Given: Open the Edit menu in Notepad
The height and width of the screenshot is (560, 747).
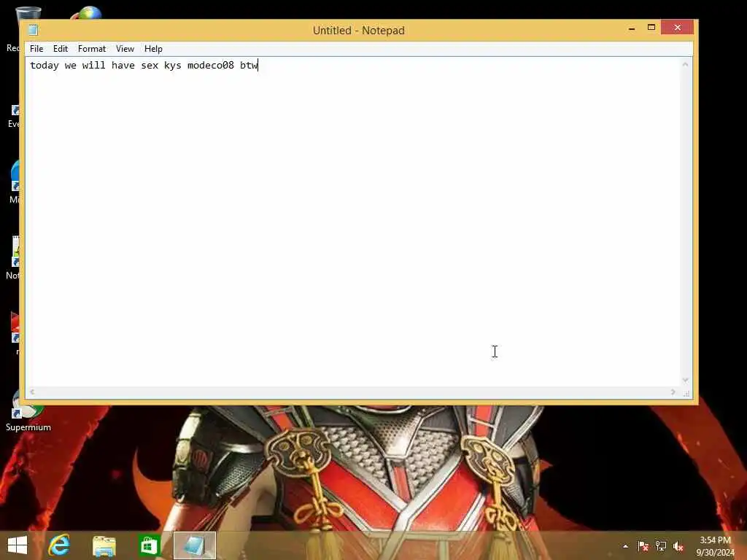Looking at the screenshot, I should point(61,49).
